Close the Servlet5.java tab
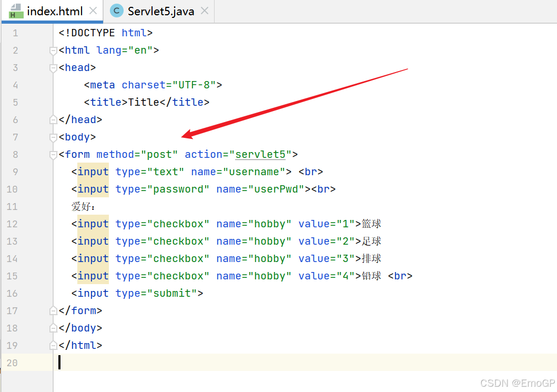 (x=204, y=11)
